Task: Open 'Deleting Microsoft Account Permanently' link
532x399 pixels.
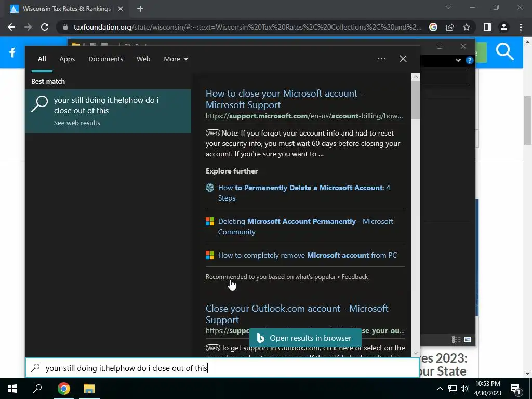Action: coord(305,227)
